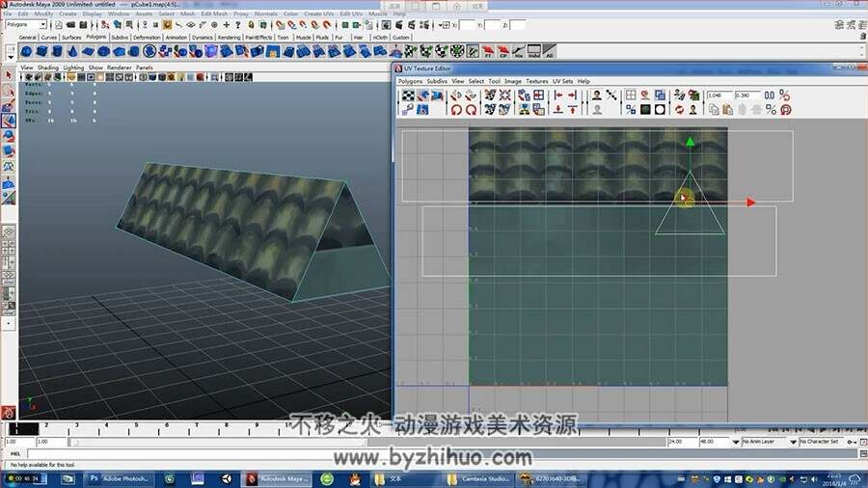This screenshot has width=868, height=488.
Task: Click align UVs up arrow icon
Action: [x=572, y=110]
